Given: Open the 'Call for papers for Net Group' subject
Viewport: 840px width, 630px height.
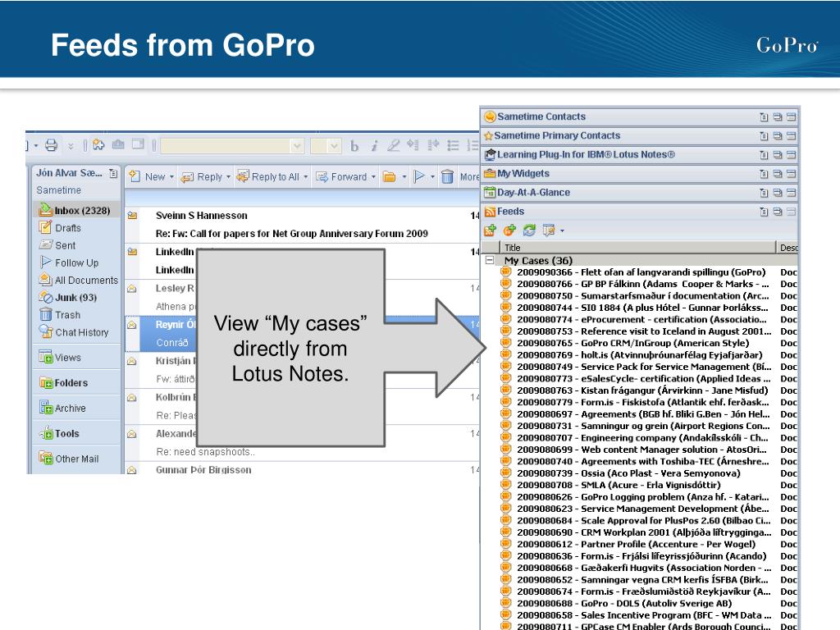Looking at the screenshot, I should point(291,234).
